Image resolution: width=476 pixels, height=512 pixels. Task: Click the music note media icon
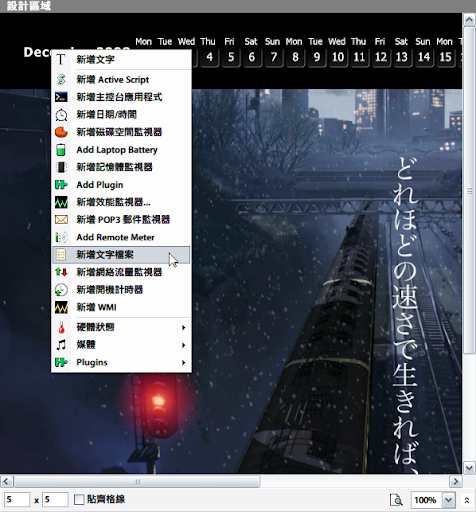point(61,345)
